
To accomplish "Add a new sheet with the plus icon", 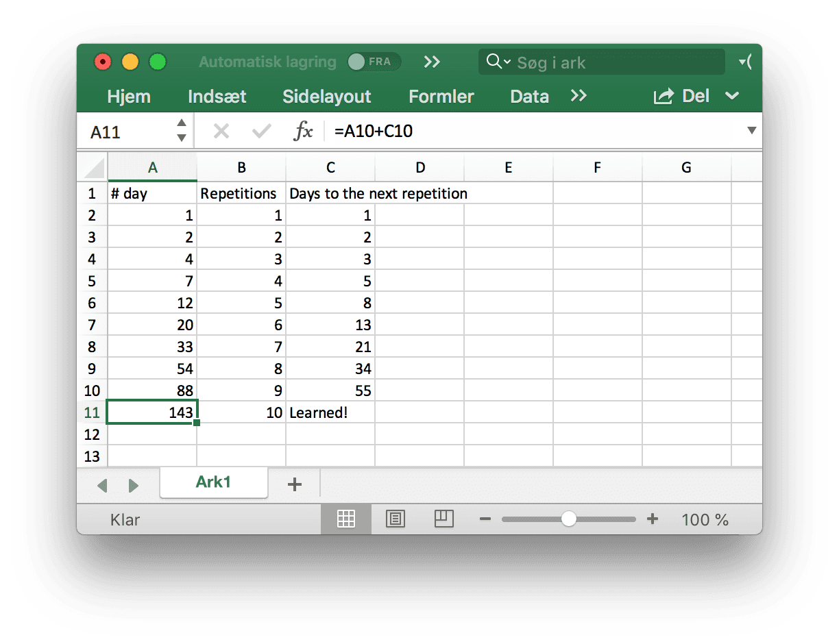I will pos(295,484).
